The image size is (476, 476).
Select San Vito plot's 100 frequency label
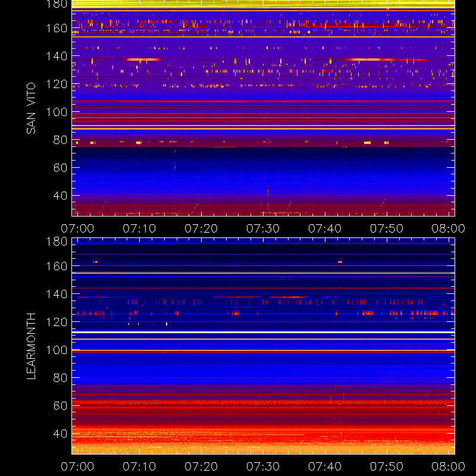point(57,112)
